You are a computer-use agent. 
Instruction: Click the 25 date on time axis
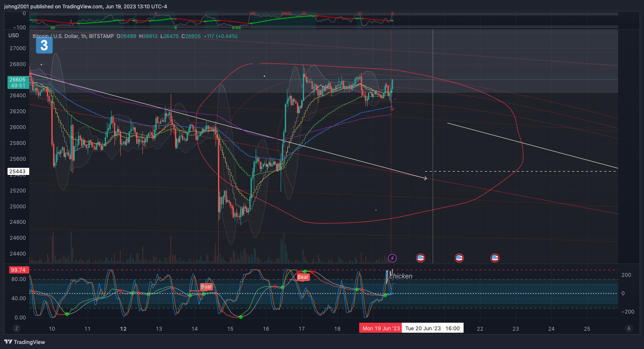coord(587,329)
